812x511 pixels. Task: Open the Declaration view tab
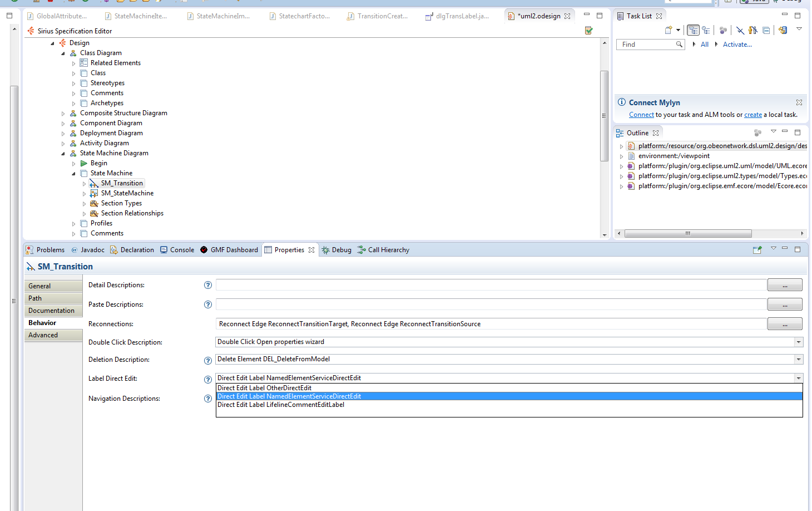pyautogui.click(x=132, y=250)
